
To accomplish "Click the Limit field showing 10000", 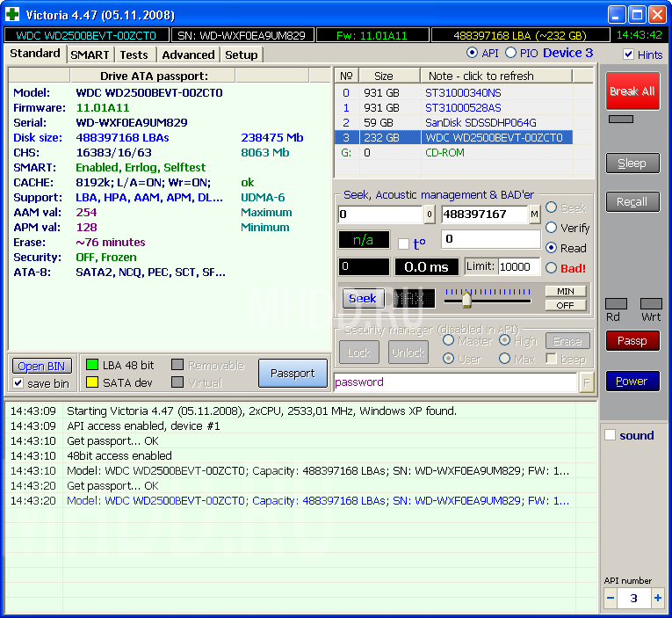I will coord(519,266).
